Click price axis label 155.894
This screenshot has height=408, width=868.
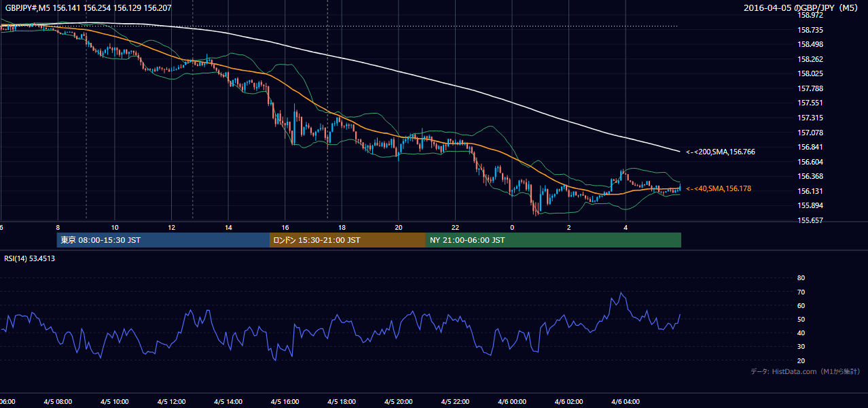(x=810, y=205)
